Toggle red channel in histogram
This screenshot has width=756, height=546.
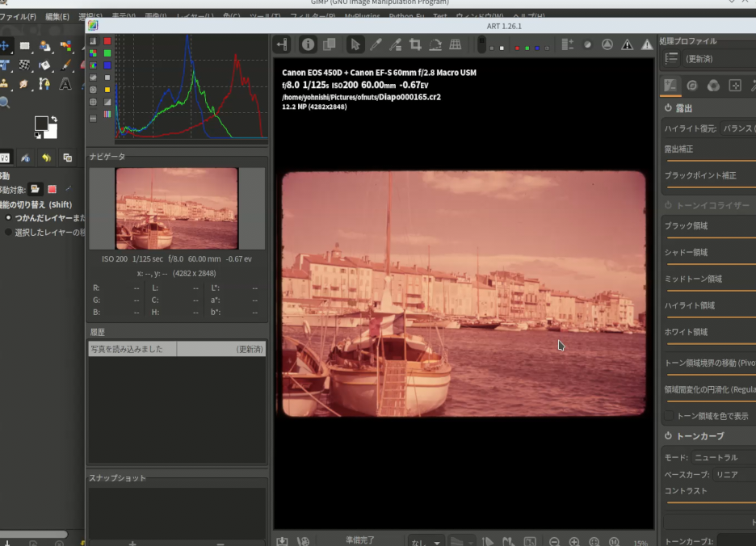(x=107, y=41)
